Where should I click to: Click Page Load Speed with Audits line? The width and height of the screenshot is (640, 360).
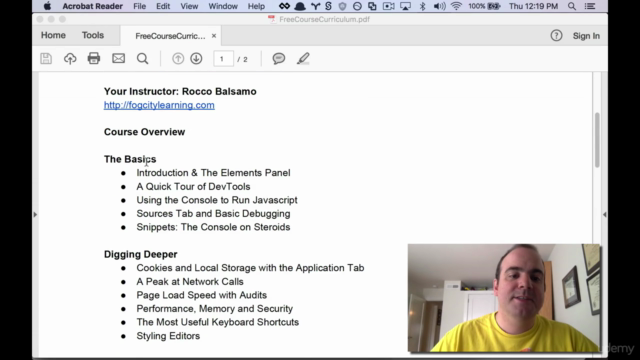click(x=202, y=295)
